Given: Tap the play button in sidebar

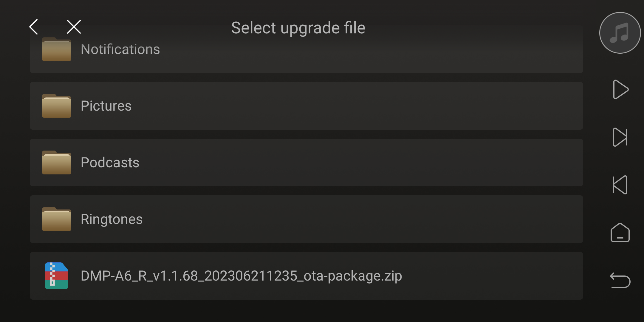Looking at the screenshot, I should point(621,89).
